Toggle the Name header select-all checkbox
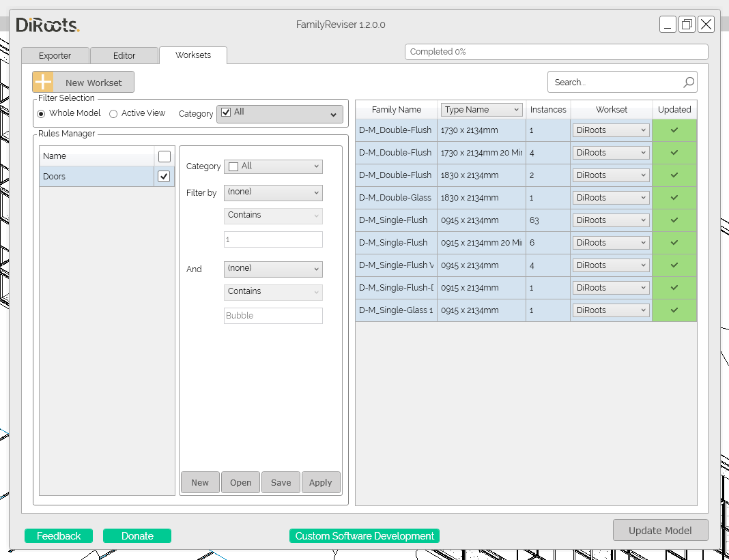This screenshot has height=560, width=729. tap(164, 157)
